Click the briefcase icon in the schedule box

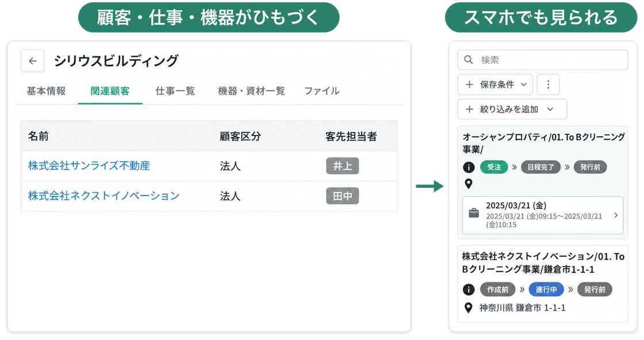tap(474, 213)
